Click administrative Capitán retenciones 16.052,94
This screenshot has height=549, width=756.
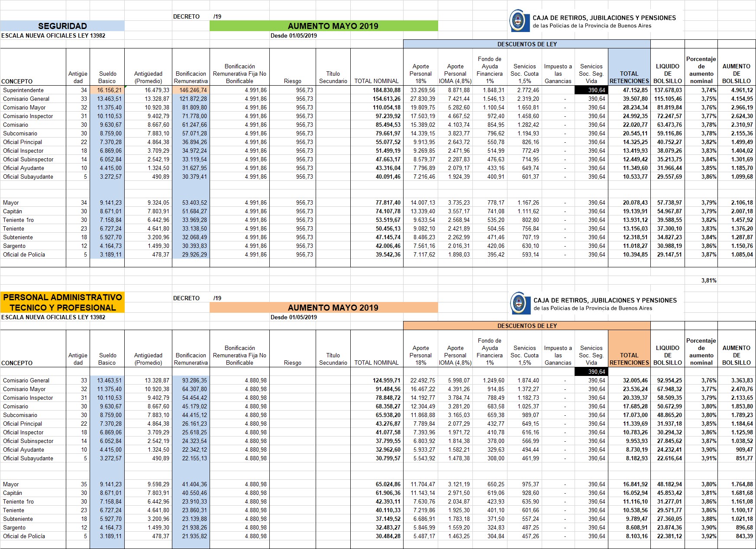pyautogui.click(x=629, y=493)
